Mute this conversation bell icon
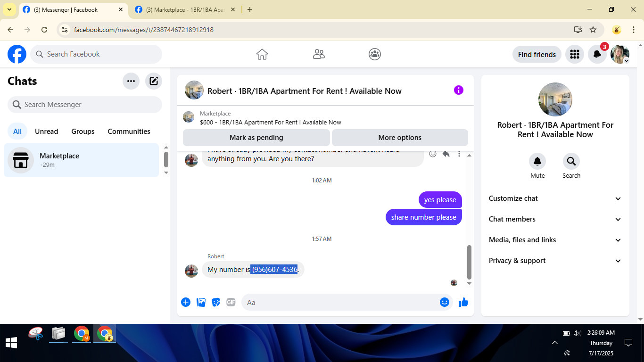Screen dimensions: 644x362 [537, 162]
